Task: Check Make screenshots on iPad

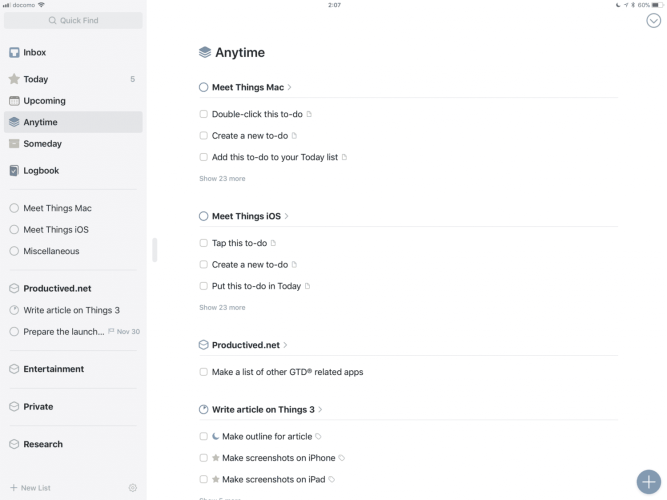Action: pos(203,479)
